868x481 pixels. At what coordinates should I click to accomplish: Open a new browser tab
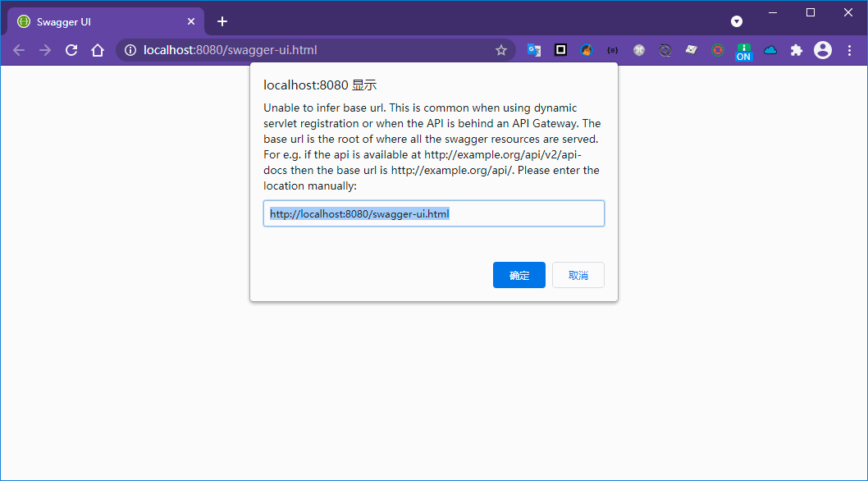[222, 21]
